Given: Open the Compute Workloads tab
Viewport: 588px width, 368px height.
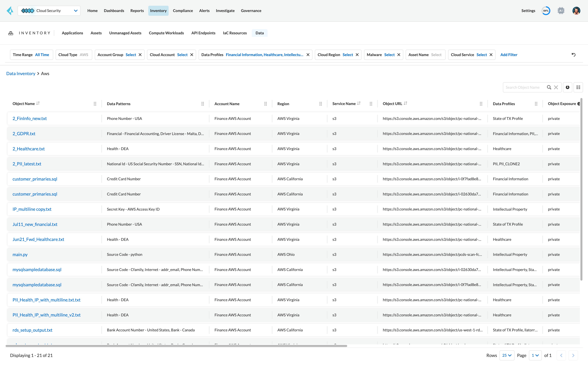Looking at the screenshot, I should point(166,33).
